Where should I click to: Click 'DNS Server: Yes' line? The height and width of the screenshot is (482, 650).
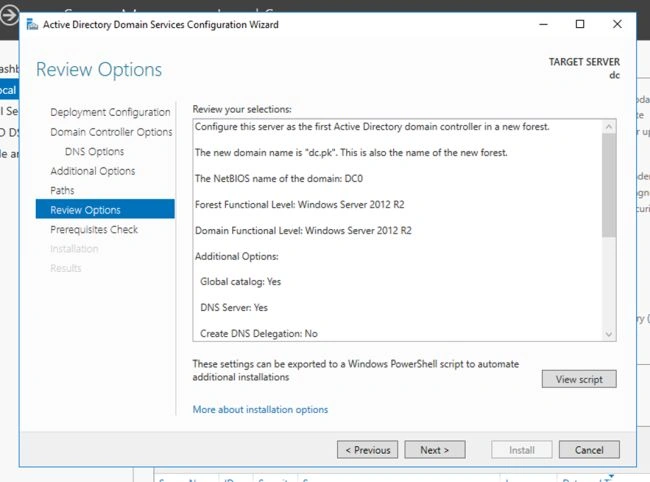tap(234, 308)
